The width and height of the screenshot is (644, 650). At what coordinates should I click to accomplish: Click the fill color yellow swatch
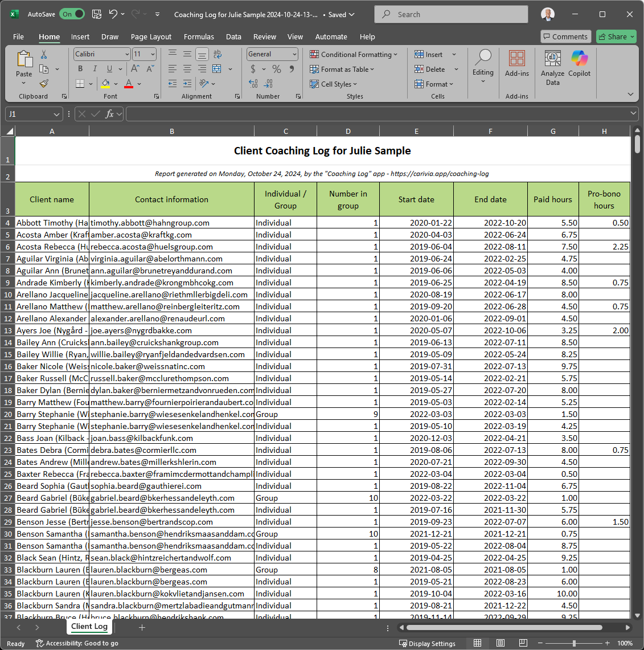pos(106,84)
